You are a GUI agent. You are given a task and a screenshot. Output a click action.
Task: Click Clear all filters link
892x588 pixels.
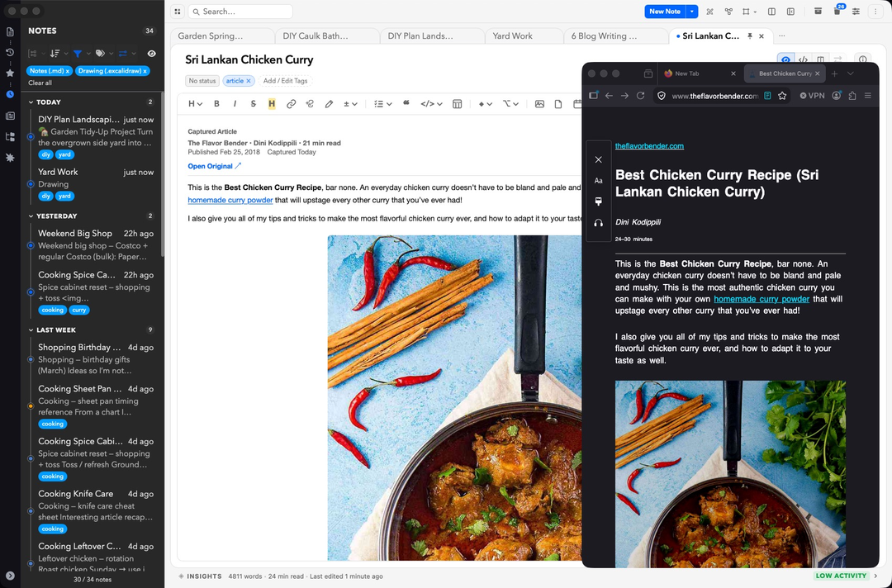point(40,83)
